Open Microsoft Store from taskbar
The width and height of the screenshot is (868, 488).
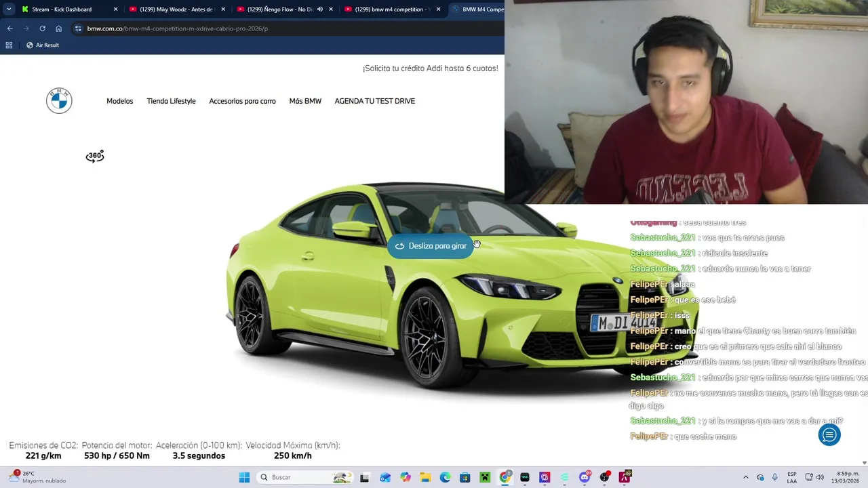coord(465,477)
